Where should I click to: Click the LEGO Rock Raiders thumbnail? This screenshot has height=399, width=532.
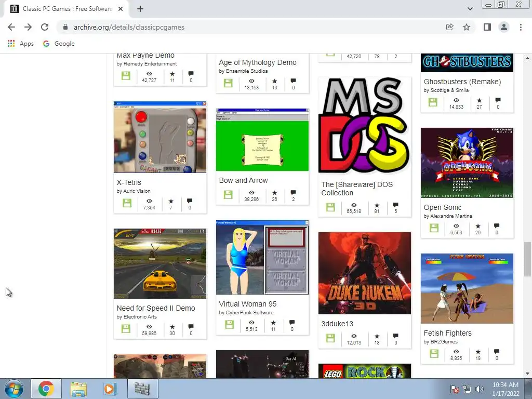tap(364, 371)
